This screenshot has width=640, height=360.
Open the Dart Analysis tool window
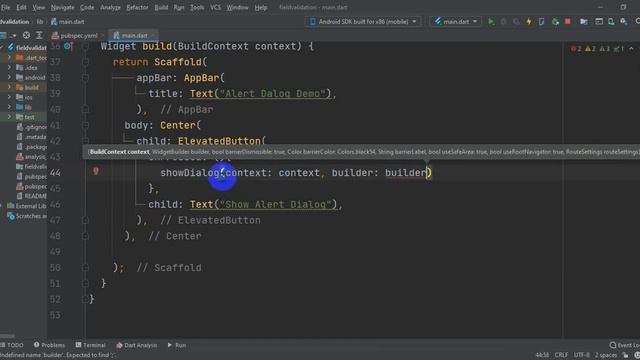(x=137, y=345)
